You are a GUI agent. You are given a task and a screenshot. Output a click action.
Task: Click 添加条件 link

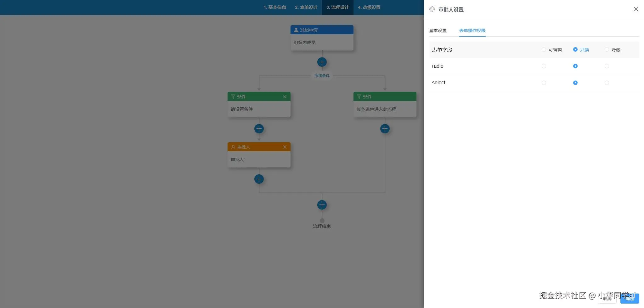tap(322, 76)
